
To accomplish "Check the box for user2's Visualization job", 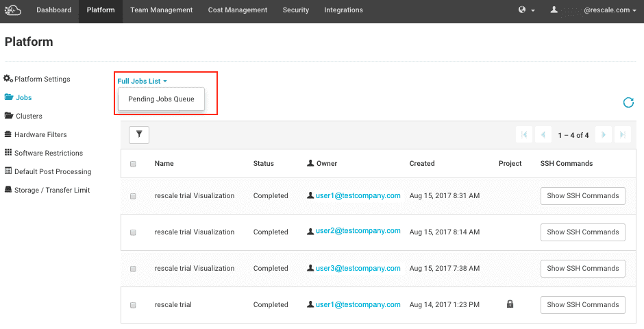I will [x=133, y=232].
